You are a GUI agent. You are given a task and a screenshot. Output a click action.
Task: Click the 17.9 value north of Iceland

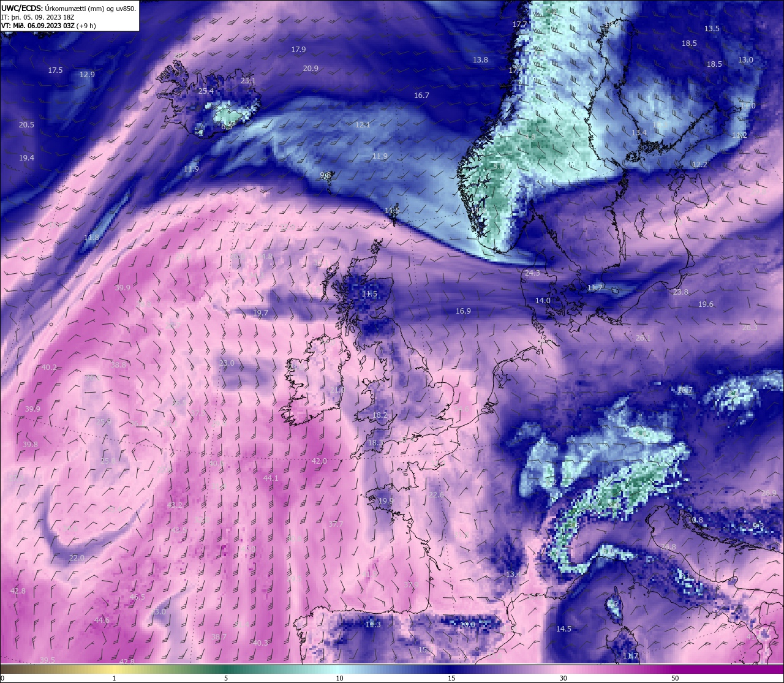[298, 50]
